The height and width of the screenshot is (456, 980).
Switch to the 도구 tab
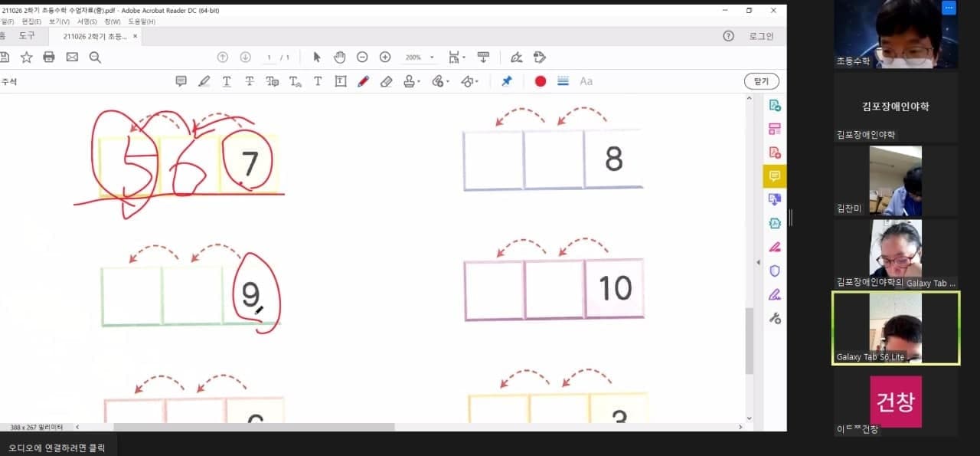pyautogui.click(x=27, y=36)
